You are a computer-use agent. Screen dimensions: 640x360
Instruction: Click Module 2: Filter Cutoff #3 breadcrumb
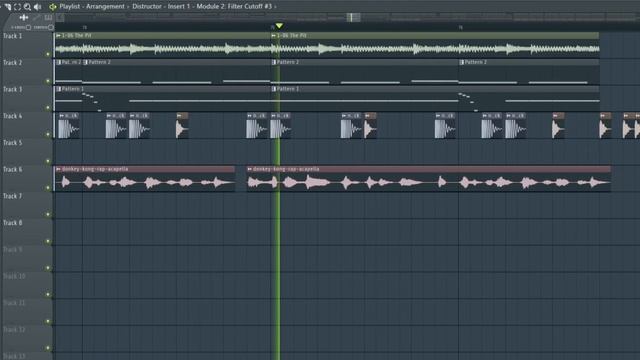(x=234, y=7)
